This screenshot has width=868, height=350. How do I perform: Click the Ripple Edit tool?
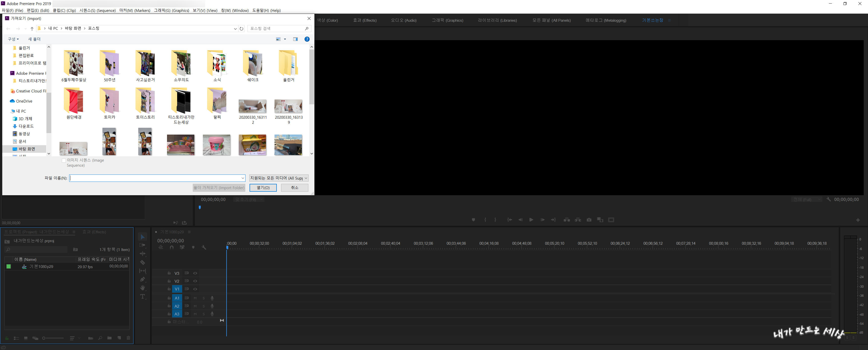click(x=143, y=254)
